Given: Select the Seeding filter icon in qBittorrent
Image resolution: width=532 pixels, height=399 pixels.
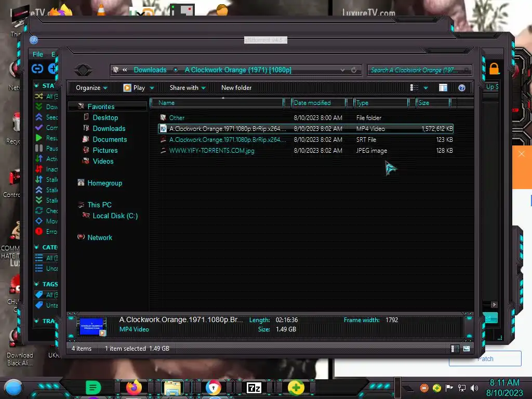Looking at the screenshot, I should point(39,117).
